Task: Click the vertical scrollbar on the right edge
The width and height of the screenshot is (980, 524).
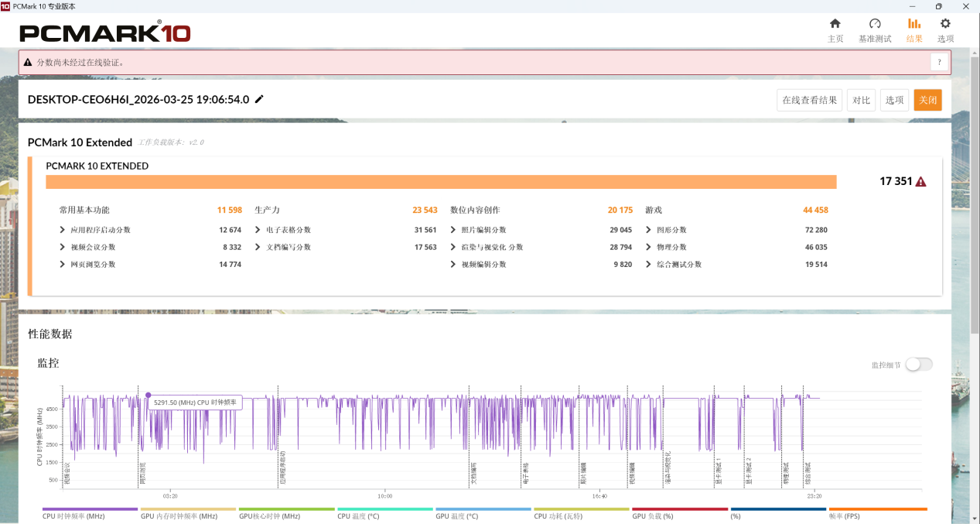Action: pos(975,194)
